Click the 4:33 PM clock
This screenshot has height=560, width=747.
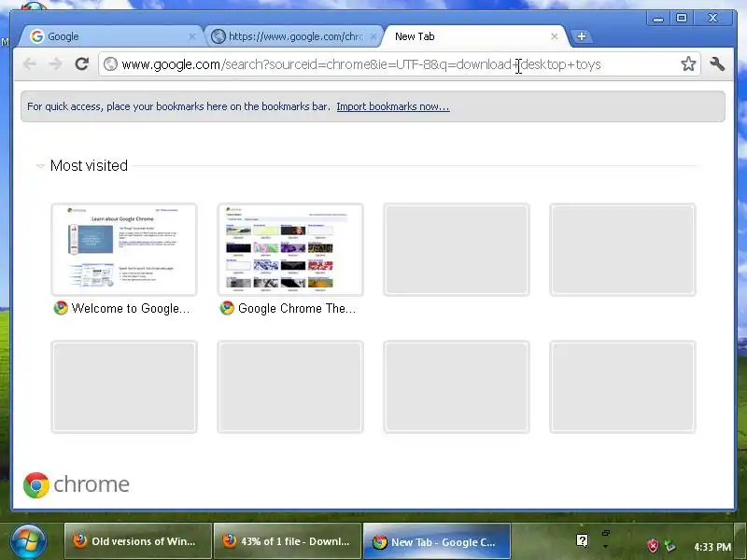tap(712, 547)
